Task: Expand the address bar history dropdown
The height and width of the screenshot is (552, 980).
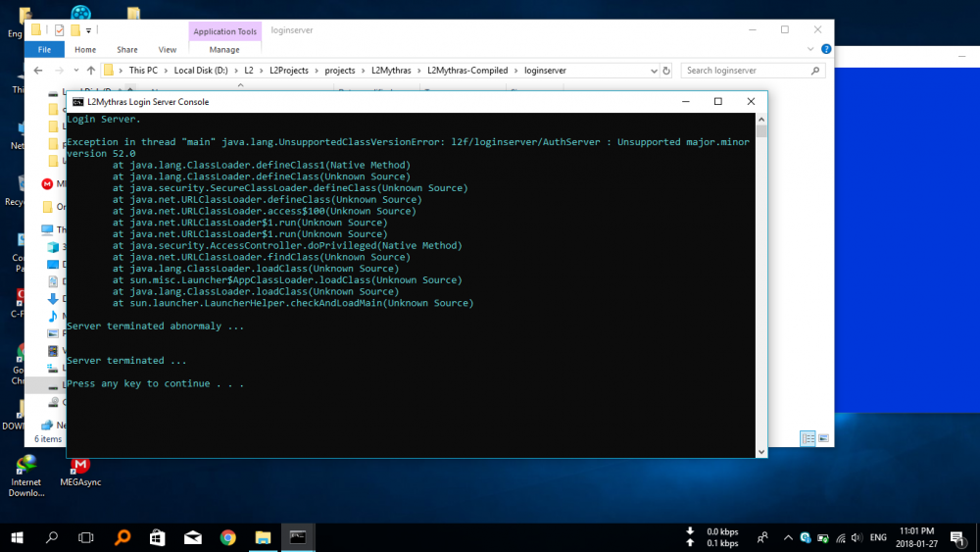Action: coord(653,71)
